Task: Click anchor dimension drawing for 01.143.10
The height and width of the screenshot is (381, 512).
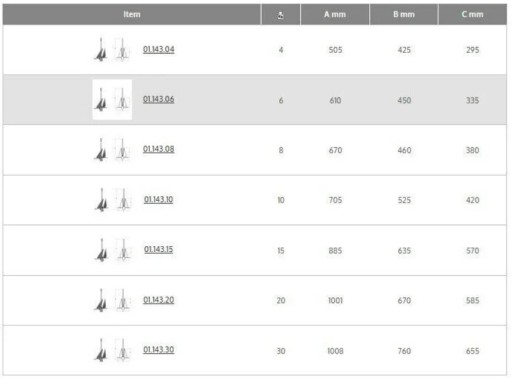Action: pos(123,199)
